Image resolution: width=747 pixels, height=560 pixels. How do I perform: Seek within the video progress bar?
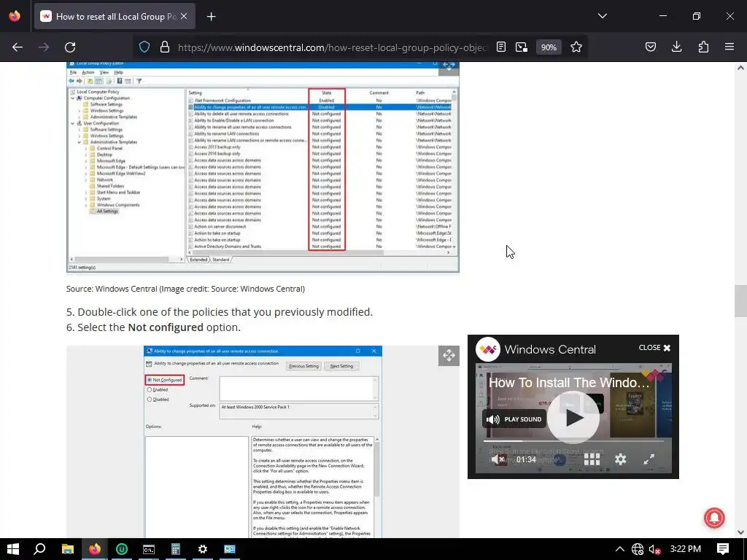pos(573,441)
